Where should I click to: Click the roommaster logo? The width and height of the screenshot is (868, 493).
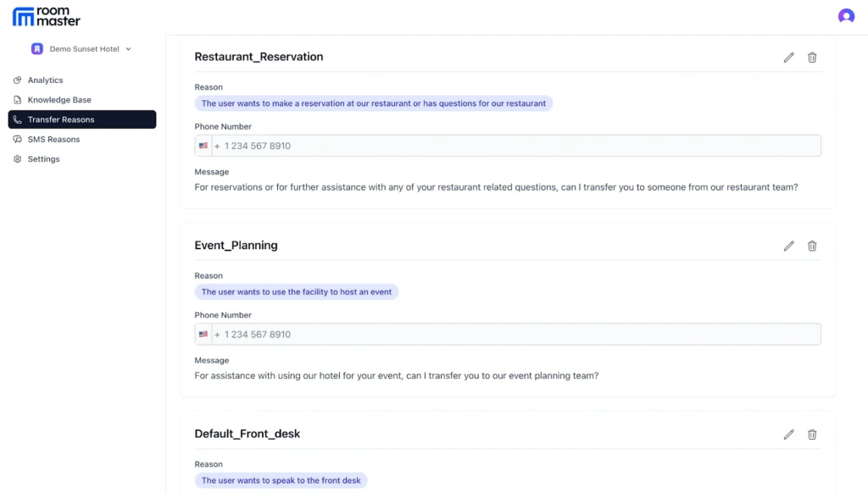pyautogui.click(x=46, y=17)
